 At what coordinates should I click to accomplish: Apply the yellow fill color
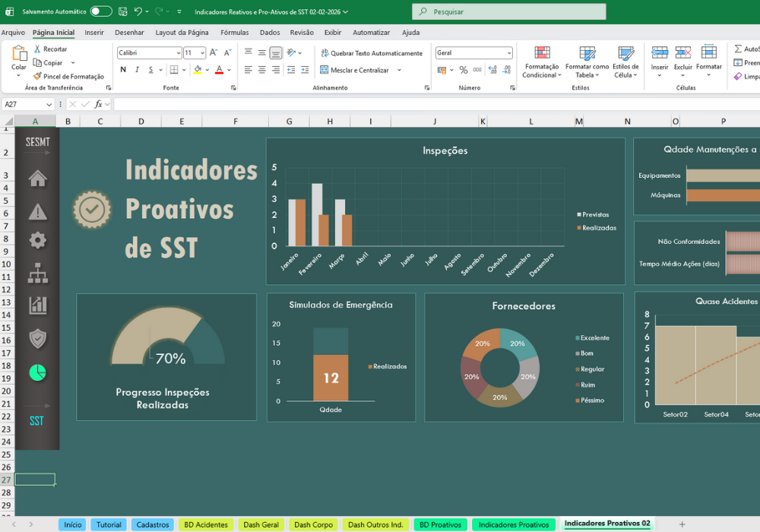tap(198, 70)
